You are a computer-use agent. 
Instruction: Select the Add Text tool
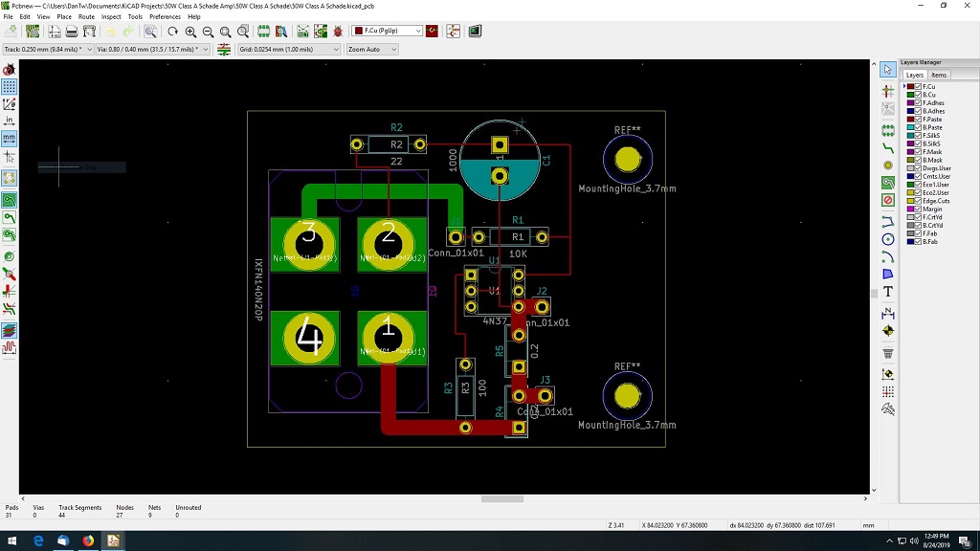[888, 292]
